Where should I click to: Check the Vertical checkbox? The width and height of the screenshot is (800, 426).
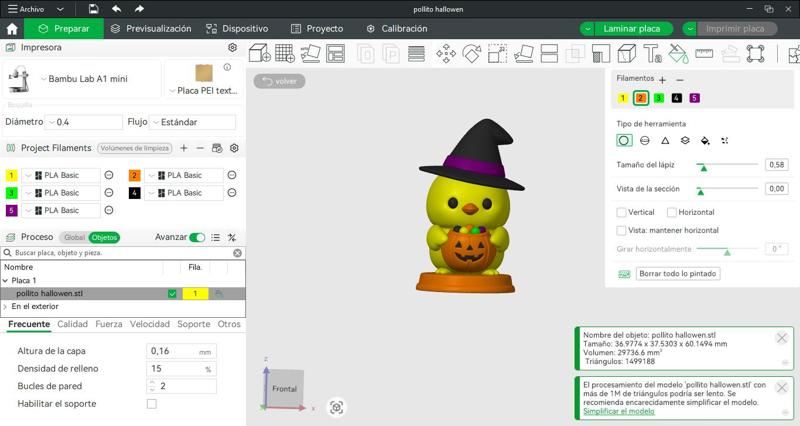[621, 212]
